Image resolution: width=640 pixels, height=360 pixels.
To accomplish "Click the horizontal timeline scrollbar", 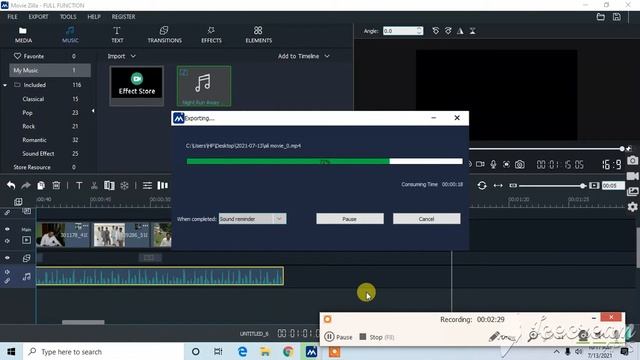I will point(83,322).
